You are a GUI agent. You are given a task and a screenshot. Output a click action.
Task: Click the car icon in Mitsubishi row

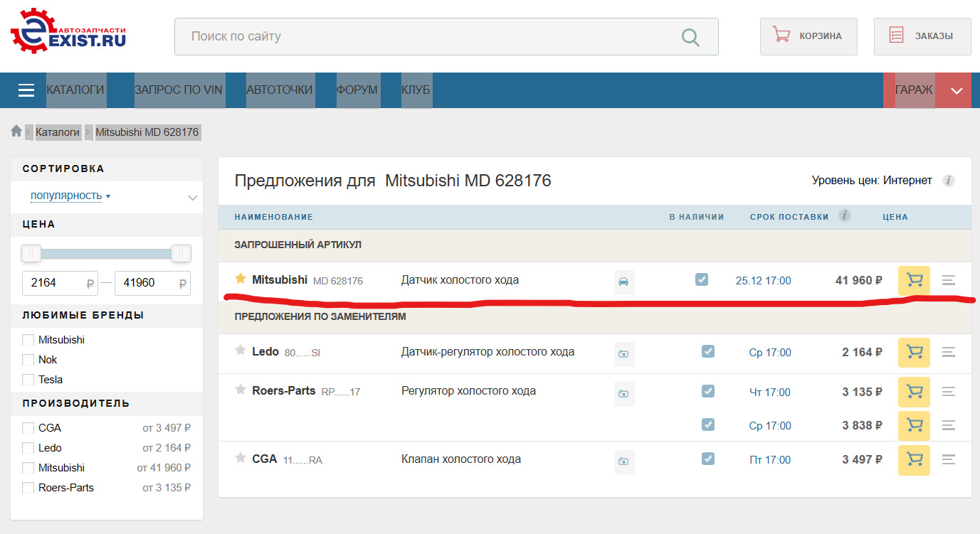click(x=624, y=282)
